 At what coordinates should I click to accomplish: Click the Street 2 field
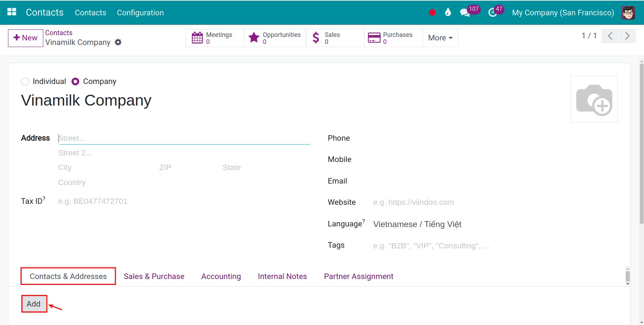(184, 153)
